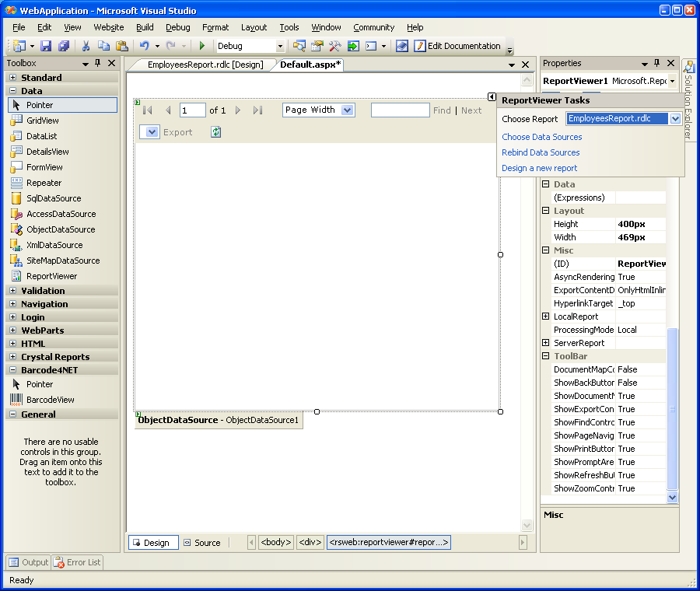Pick the BarcodeView toolbox item
700x591 pixels.
click(50, 400)
